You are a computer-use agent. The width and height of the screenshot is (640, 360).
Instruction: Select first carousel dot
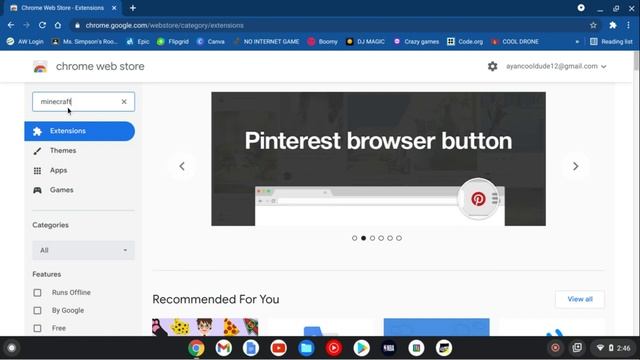[x=354, y=238]
